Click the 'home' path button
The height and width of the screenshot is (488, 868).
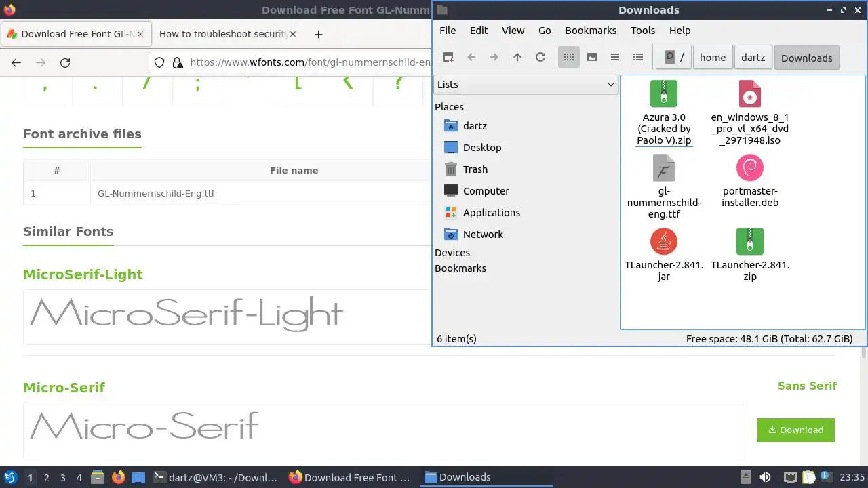coord(713,58)
